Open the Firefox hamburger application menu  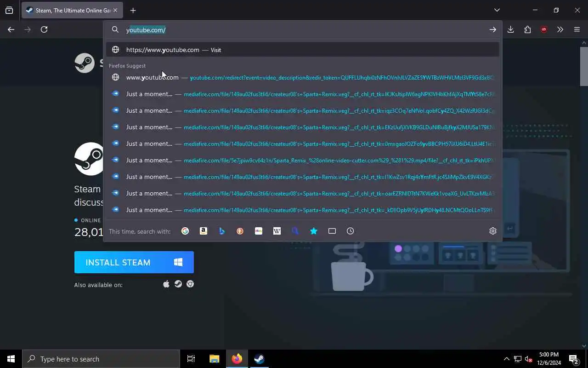(x=577, y=29)
